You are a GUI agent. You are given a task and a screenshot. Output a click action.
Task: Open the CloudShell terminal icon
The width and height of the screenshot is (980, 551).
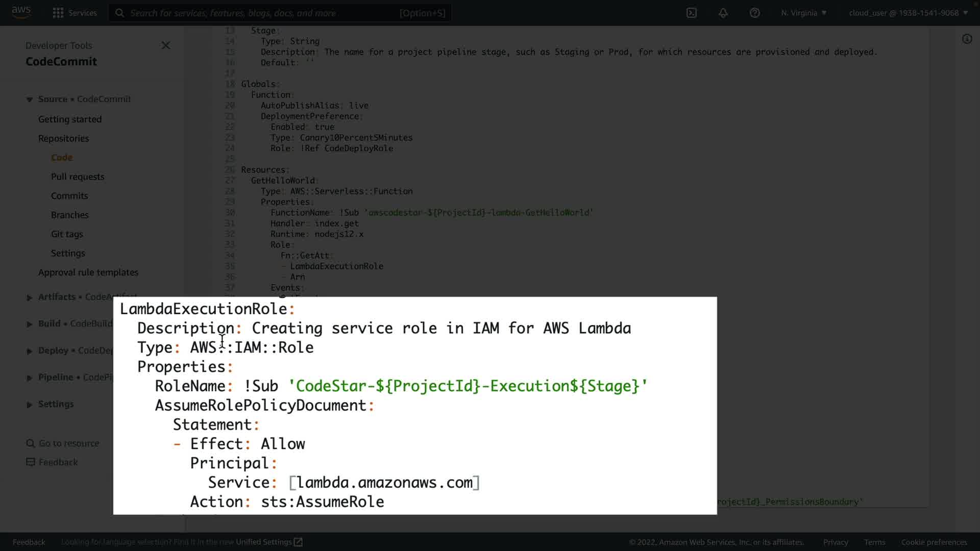(x=691, y=13)
